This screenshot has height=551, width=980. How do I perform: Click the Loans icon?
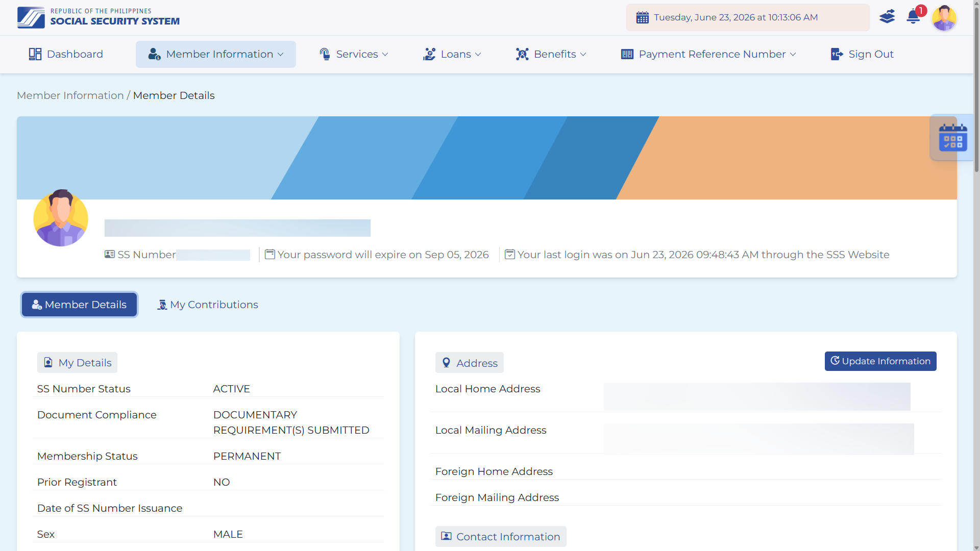pyautogui.click(x=429, y=54)
